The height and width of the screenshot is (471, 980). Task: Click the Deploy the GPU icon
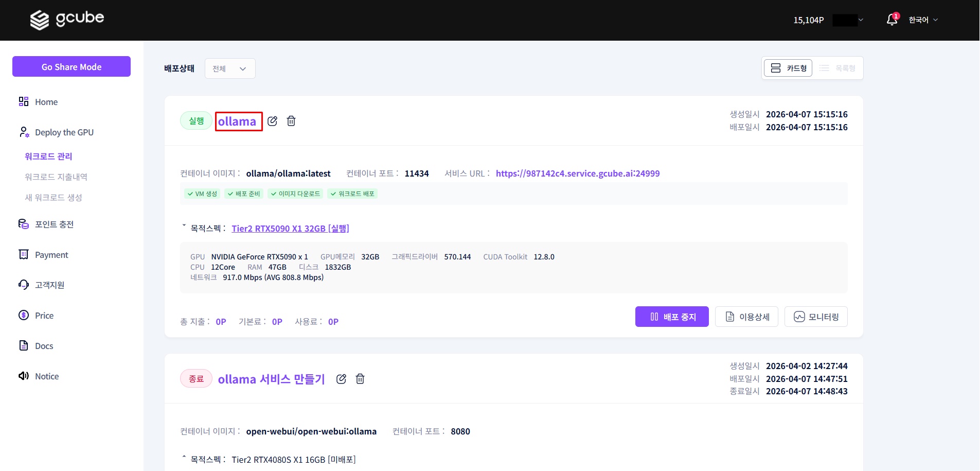tap(24, 132)
